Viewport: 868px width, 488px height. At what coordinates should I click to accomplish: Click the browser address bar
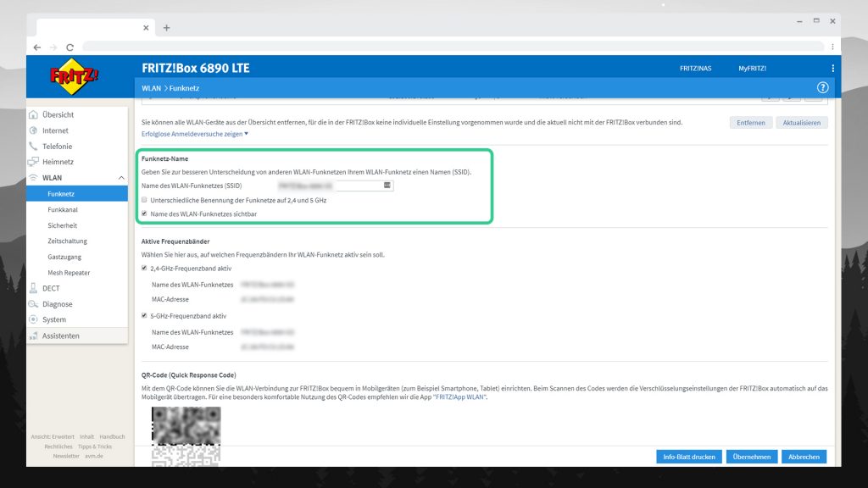[x=453, y=47]
